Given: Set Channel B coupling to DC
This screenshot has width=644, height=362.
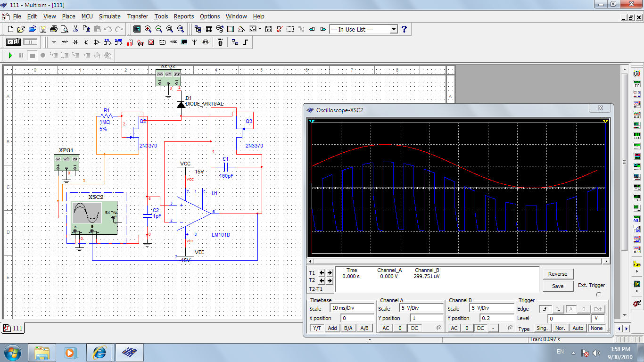Looking at the screenshot, I should pos(480,328).
